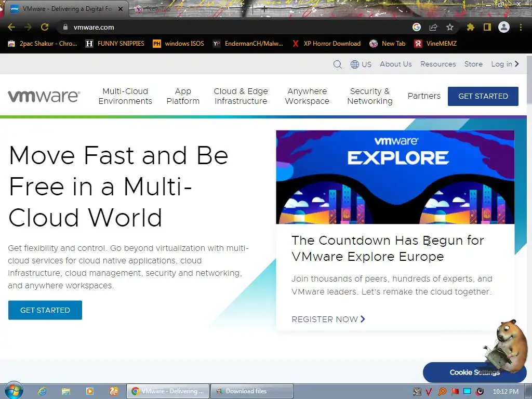The height and width of the screenshot is (399, 532).
Task: Click the hamster desktop pet
Action: (506, 346)
